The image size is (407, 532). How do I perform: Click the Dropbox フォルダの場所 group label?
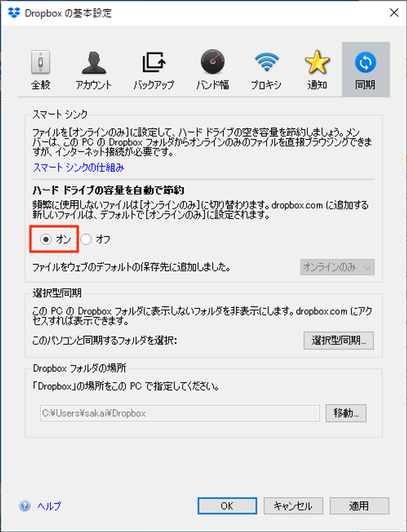(80, 368)
